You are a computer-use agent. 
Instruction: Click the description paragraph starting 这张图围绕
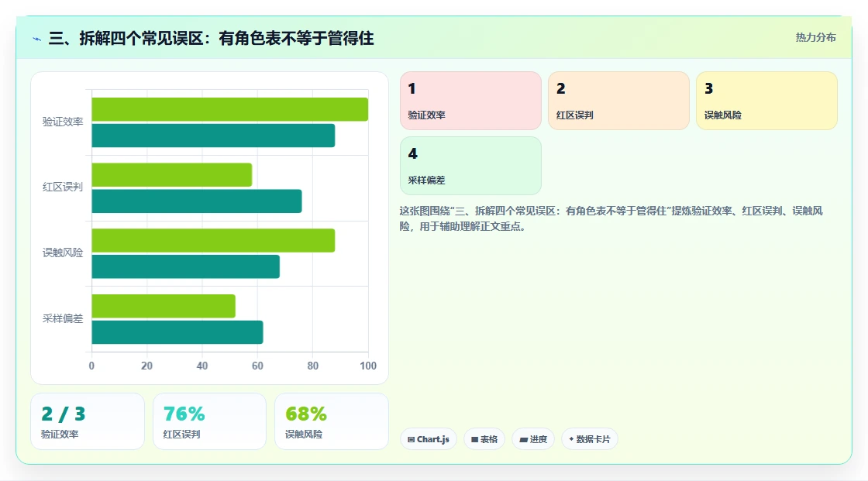(611, 218)
